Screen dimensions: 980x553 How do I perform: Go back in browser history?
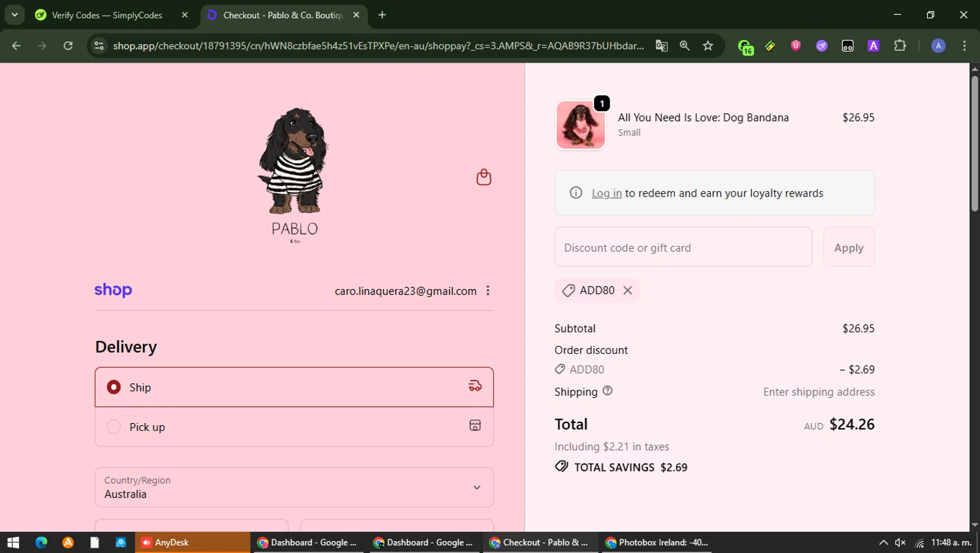[x=16, y=46]
